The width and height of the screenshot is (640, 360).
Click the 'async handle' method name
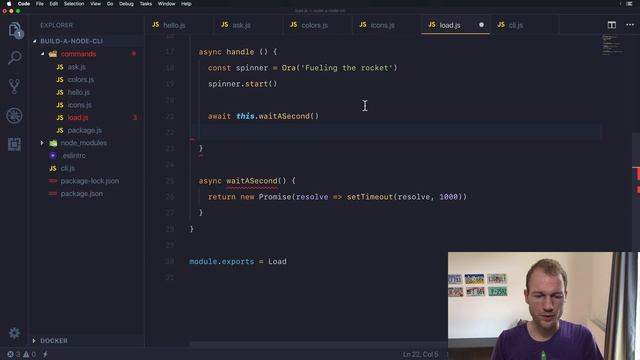tap(240, 52)
